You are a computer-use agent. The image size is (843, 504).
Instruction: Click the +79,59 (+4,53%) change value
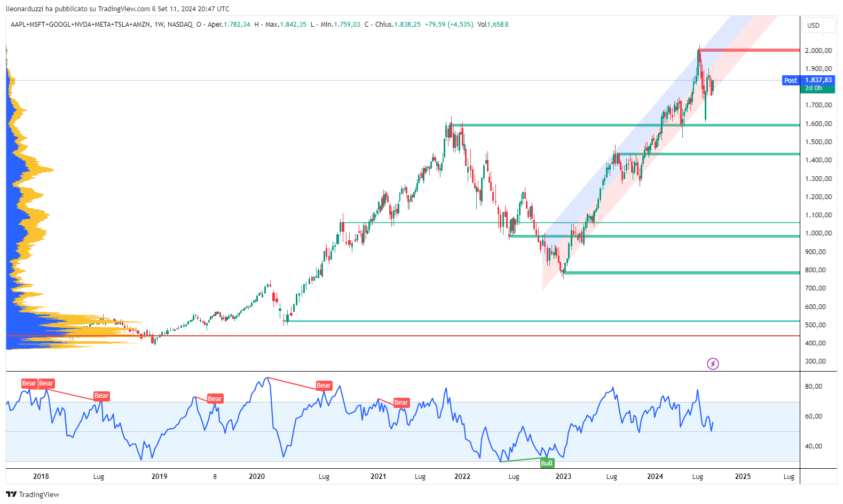pos(449,25)
